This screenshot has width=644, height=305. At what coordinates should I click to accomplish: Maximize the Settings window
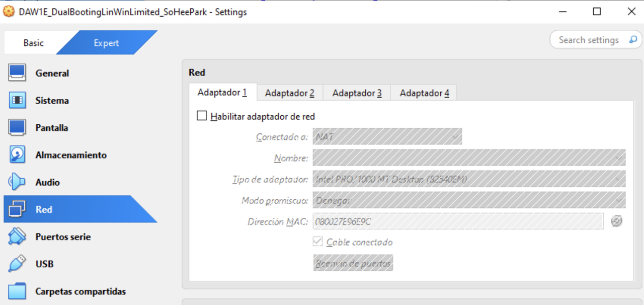click(597, 12)
